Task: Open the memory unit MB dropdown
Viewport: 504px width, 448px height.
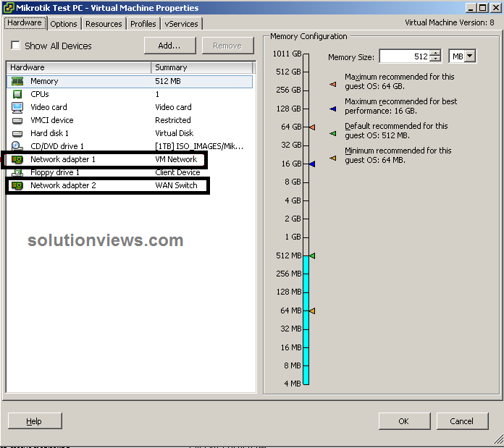Action: 470,56
